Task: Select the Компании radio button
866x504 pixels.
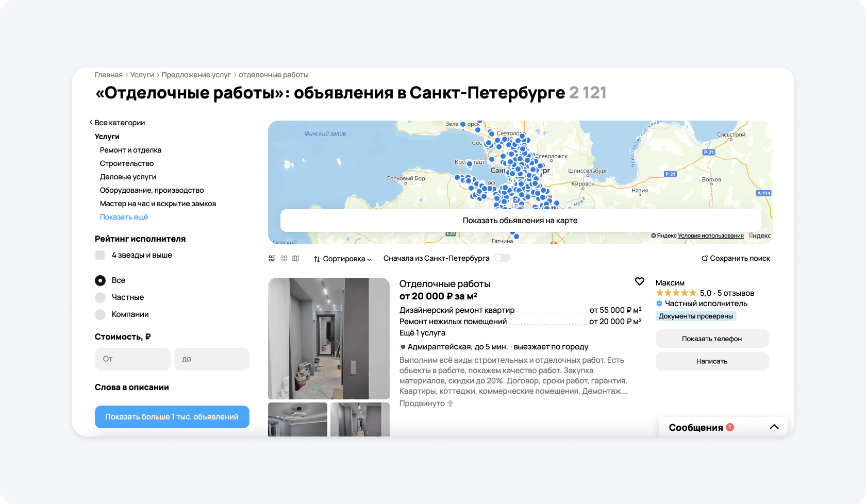Action: coord(100,314)
